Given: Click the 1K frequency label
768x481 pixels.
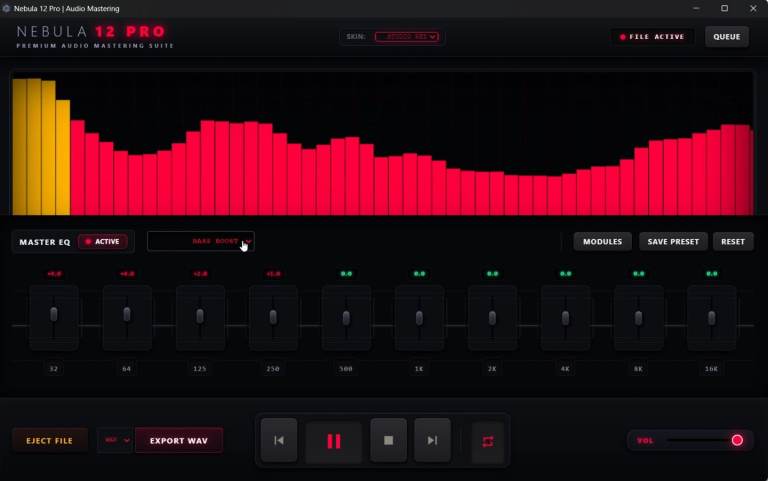Looking at the screenshot, I should click(419, 369).
